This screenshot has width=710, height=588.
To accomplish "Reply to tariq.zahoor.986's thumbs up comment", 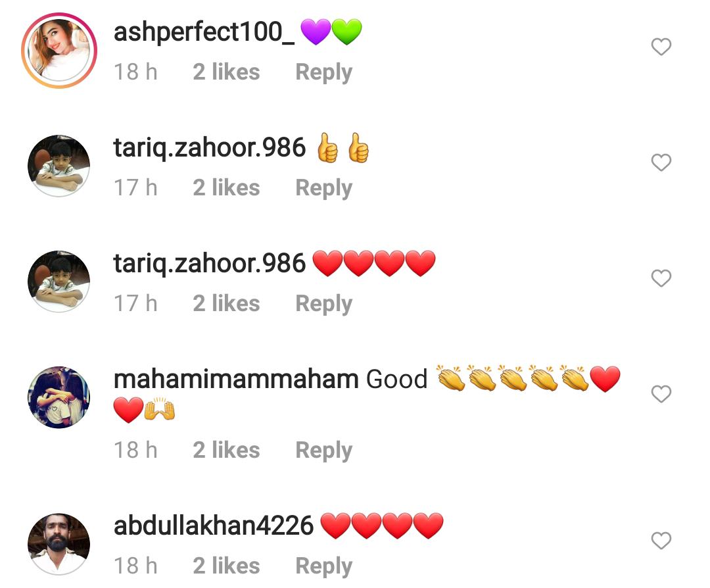I will click(x=323, y=188).
